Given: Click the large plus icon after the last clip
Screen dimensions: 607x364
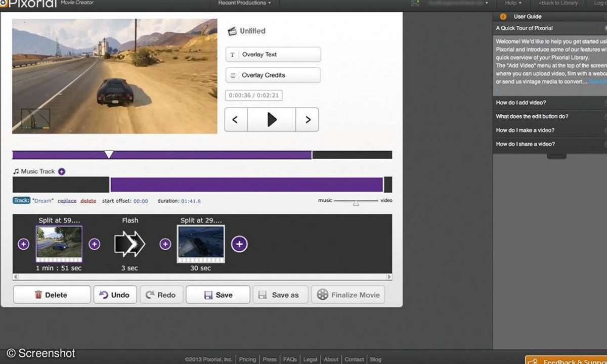Looking at the screenshot, I should 239,244.
